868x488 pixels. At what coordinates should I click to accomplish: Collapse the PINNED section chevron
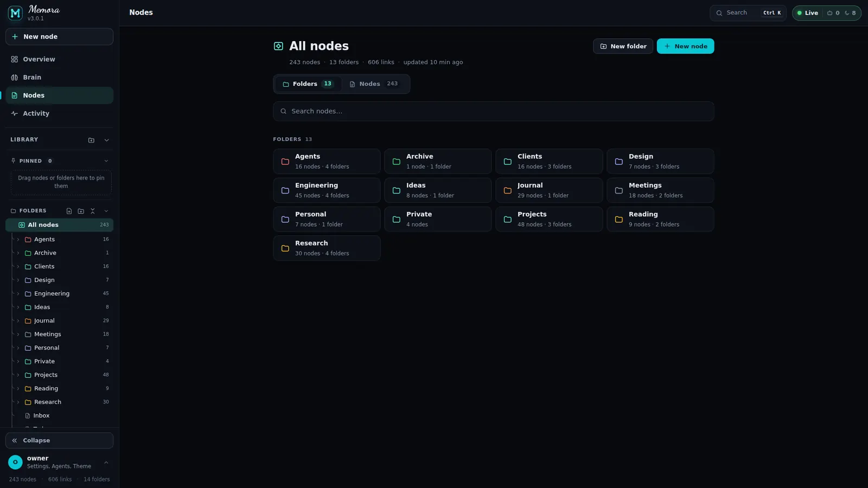pyautogui.click(x=106, y=161)
